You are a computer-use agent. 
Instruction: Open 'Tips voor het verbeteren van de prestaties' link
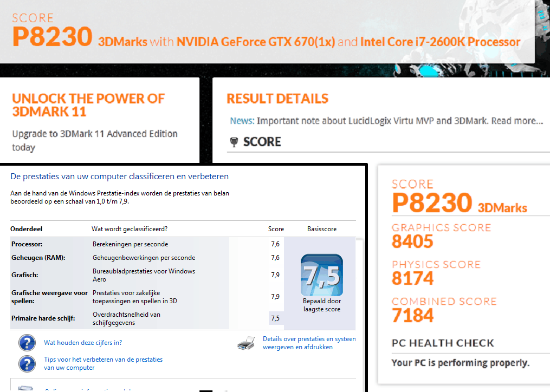pos(103,364)
